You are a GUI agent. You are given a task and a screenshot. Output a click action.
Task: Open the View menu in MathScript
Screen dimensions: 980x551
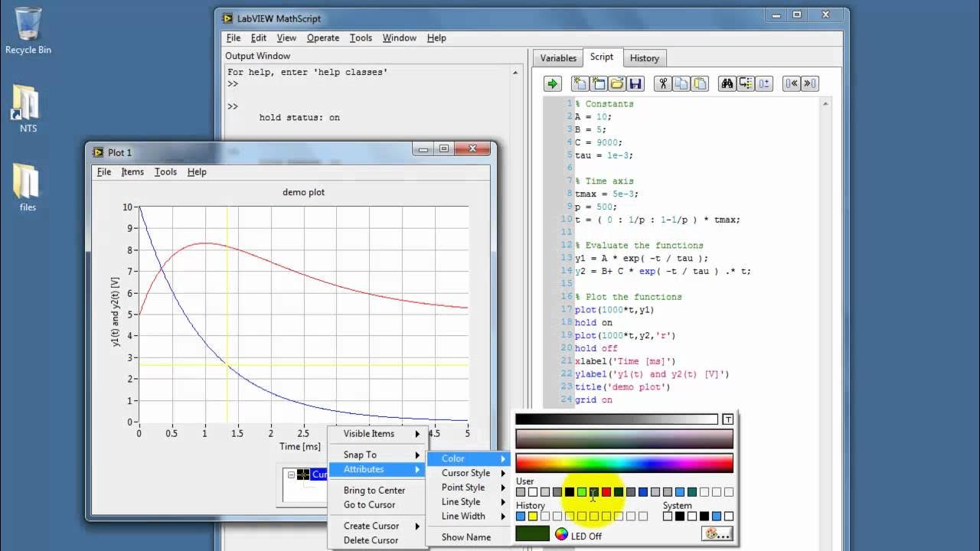286,37
